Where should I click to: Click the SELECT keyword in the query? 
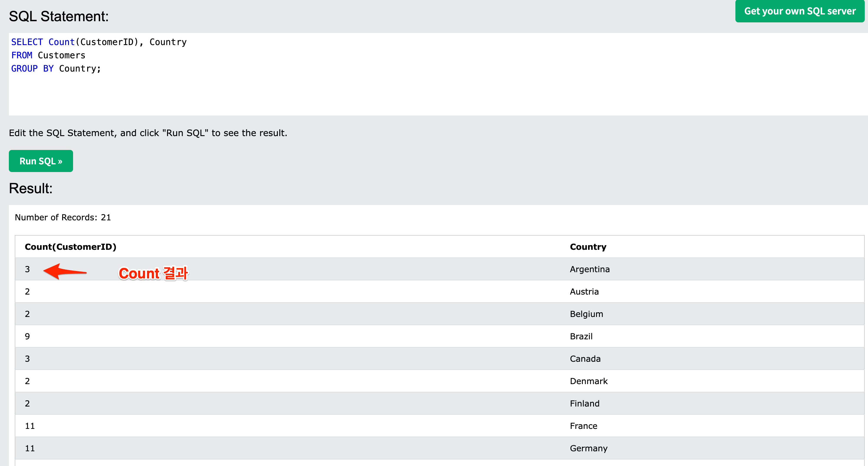point(27,42)
